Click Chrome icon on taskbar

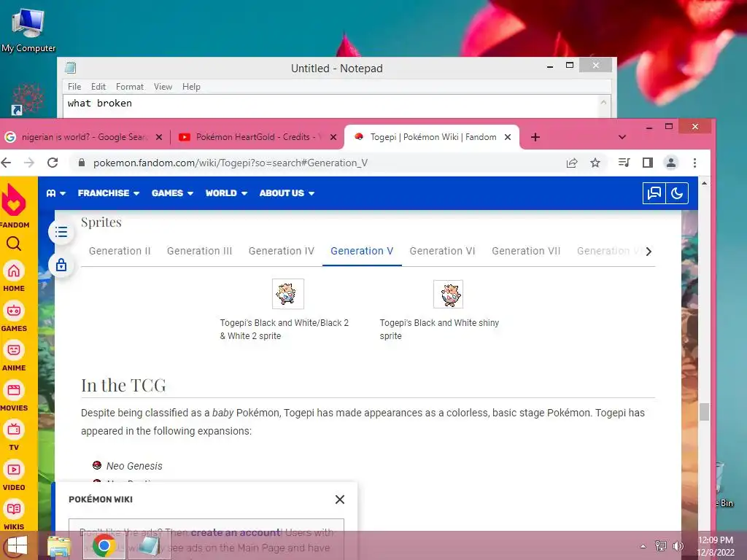click(104, 546)
